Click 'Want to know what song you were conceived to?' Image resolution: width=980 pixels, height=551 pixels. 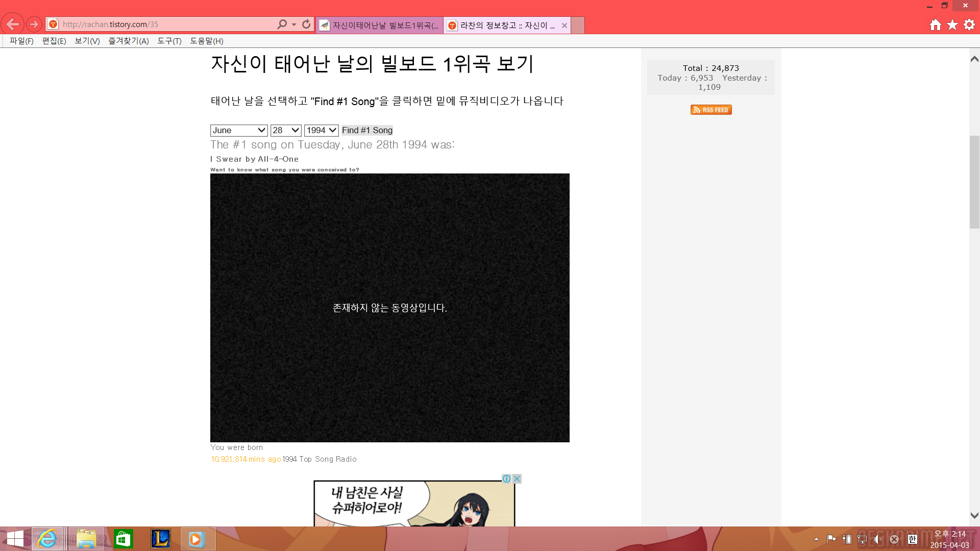pyautogui.click(x=285, y=170)
